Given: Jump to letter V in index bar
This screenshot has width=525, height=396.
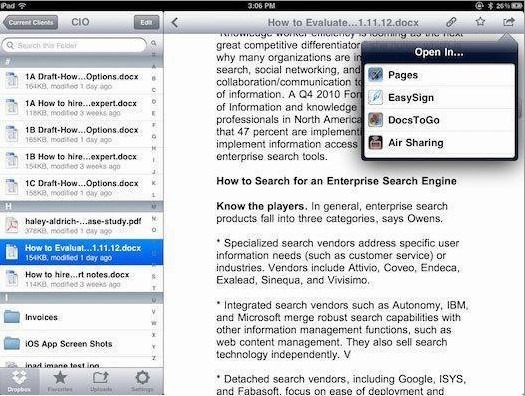Looking at the screenshot, I should tap(154, 312).
